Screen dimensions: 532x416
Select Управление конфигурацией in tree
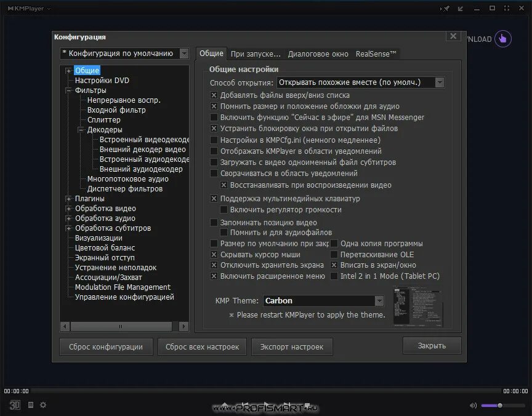coord(124,297)
